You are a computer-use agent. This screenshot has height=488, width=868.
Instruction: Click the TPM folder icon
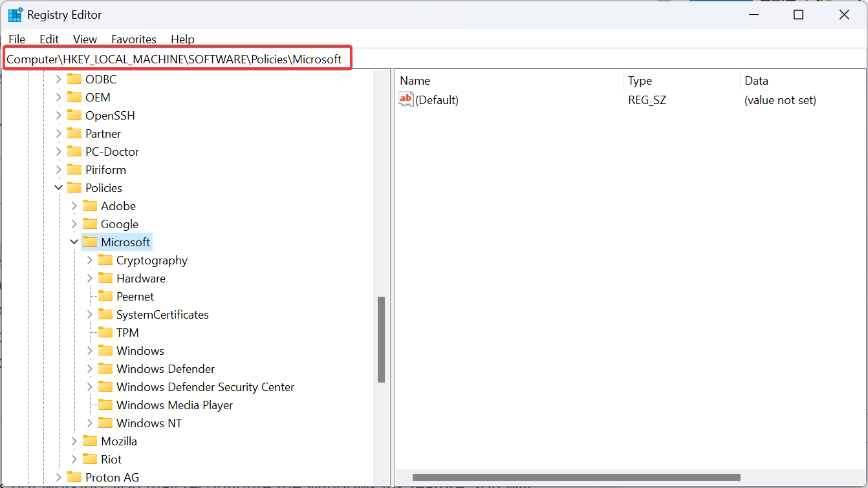click(x=105, y=332)
